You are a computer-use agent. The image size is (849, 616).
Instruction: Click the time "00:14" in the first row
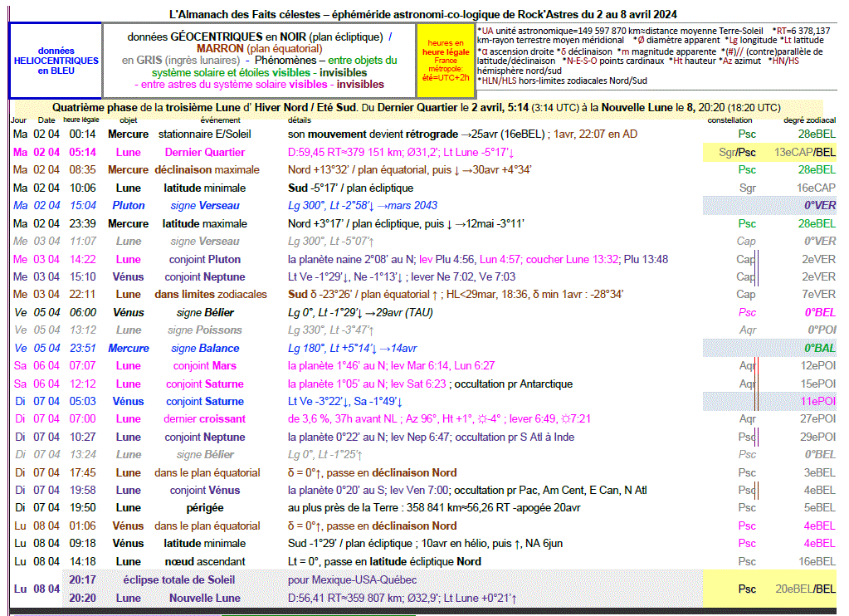(82, 134)
